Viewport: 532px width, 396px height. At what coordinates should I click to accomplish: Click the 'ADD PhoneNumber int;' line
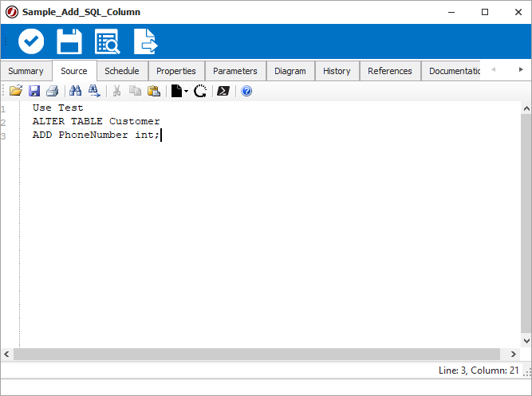point(96,135)
